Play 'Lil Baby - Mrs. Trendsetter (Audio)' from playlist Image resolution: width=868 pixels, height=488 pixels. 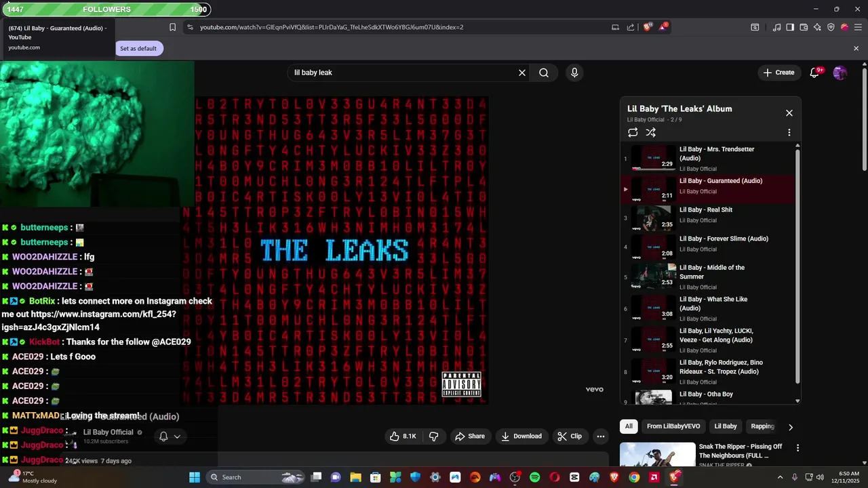pyautogui.click(x=708, y=159)
